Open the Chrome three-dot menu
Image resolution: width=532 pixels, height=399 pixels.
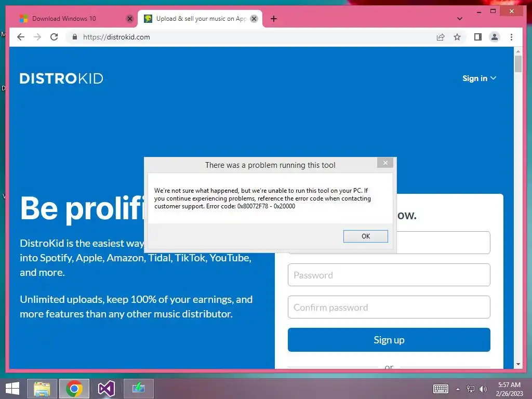pyautogui.click(x=511, y=37)
